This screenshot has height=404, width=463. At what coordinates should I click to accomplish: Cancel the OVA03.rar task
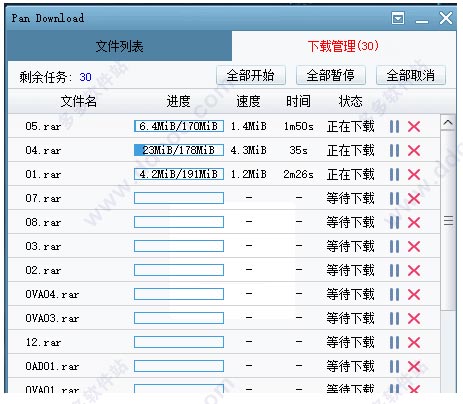tap(414, 319)
